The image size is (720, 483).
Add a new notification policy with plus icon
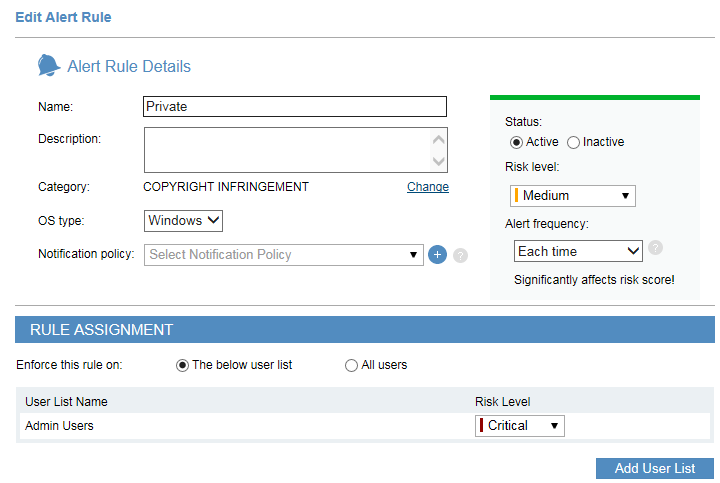[437, 255]
